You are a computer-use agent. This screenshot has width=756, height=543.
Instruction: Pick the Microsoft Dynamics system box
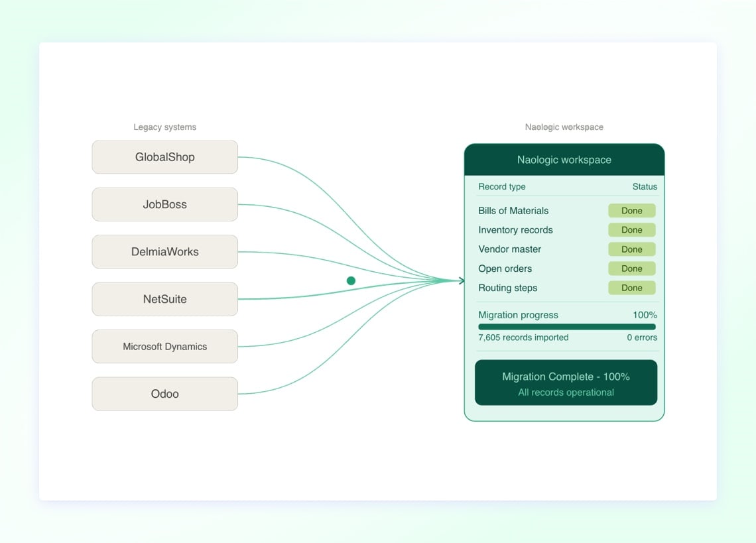pos(165,346)
